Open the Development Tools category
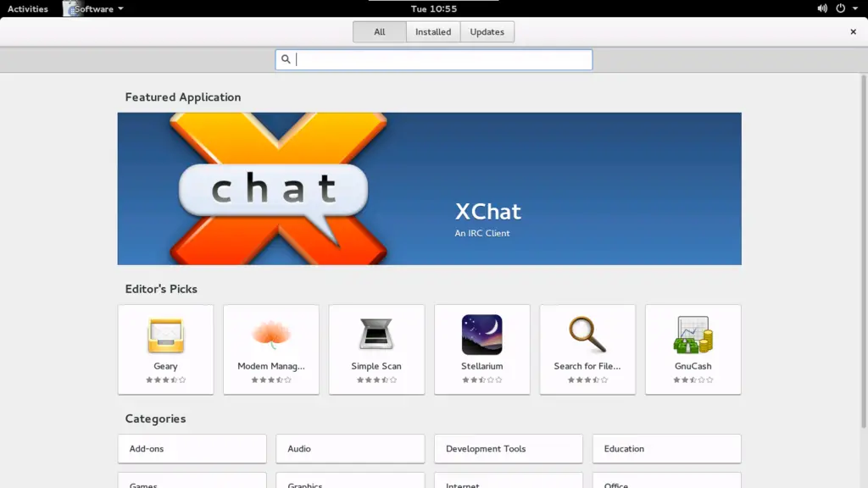Image resolution: width=868 pixels, height=488 pixels. coord(509,449)
